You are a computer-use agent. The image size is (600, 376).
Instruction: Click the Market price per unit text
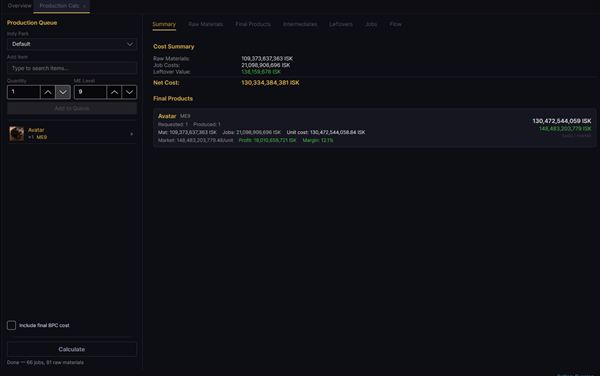[x=196, y=140]
